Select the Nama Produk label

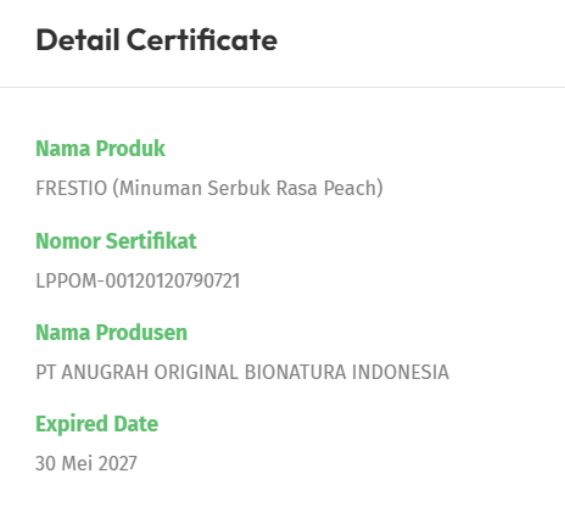click(100, 148)
